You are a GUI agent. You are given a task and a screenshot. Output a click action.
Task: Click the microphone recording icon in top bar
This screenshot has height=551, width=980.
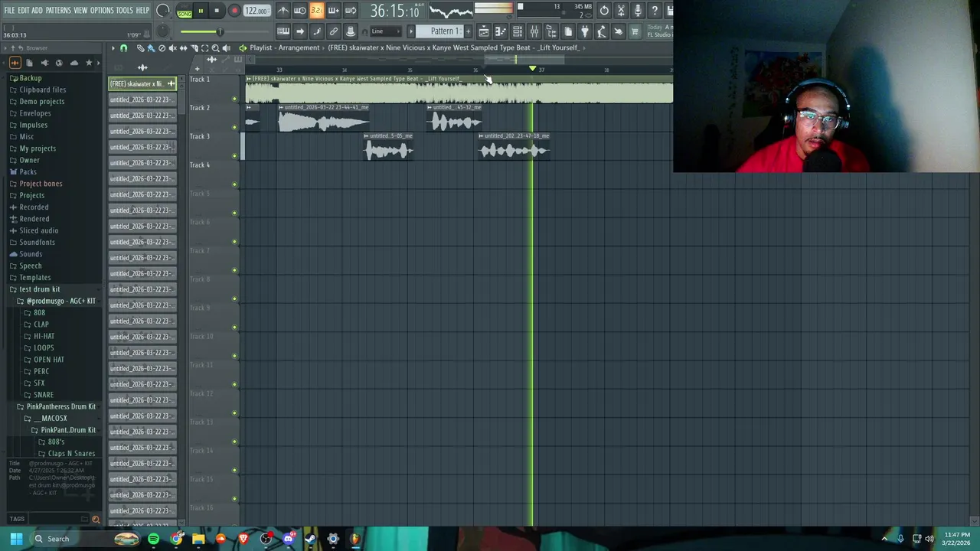638,11
